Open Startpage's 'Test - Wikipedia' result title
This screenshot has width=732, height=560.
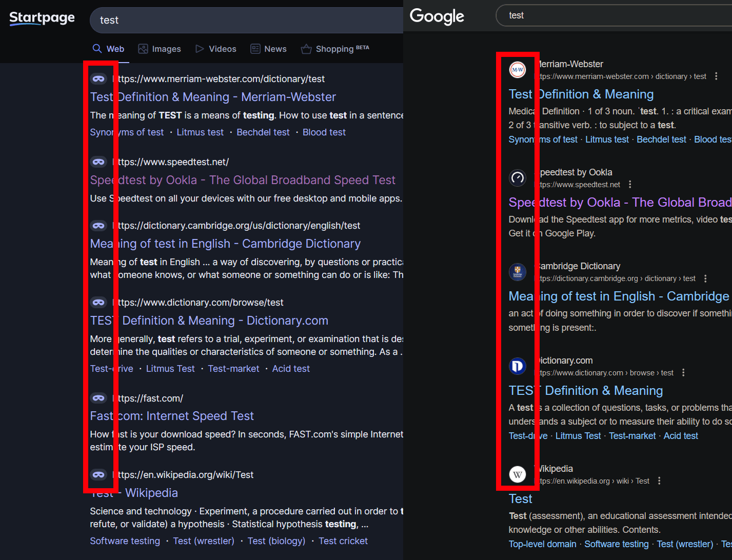pyautogui.click(x=134, y=493)
